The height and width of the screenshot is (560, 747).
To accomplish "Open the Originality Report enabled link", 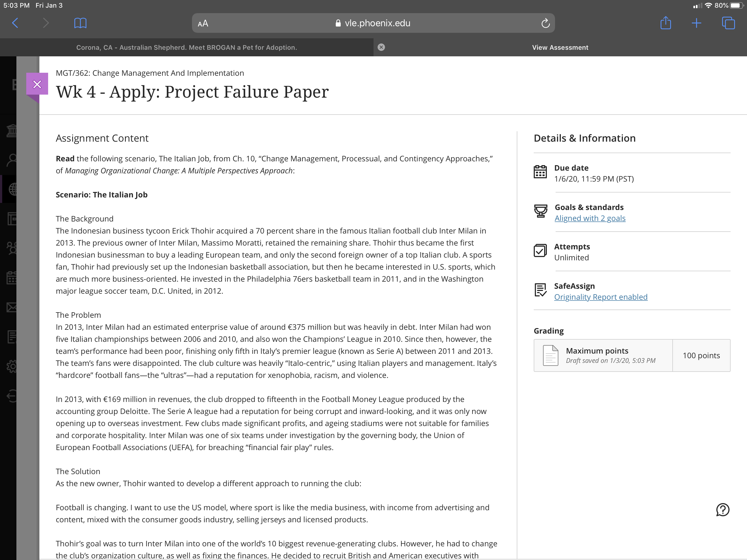I will (x=601, y=297).
